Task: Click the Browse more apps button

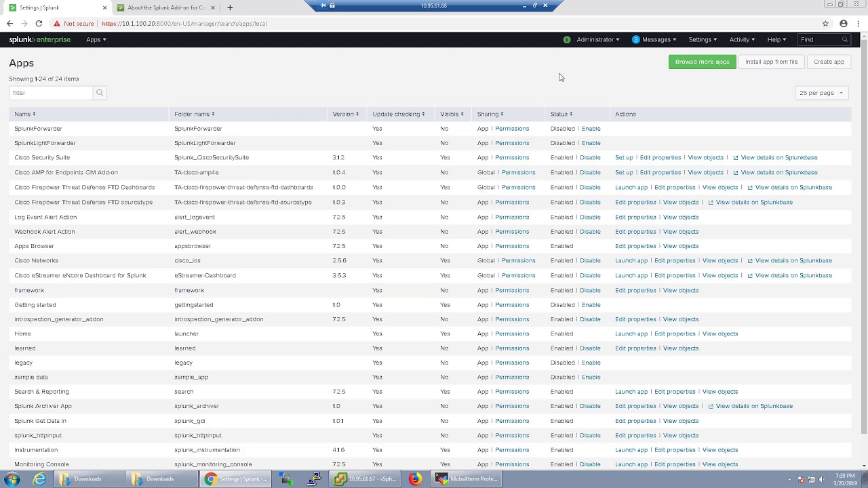Action: pos(702,62)
